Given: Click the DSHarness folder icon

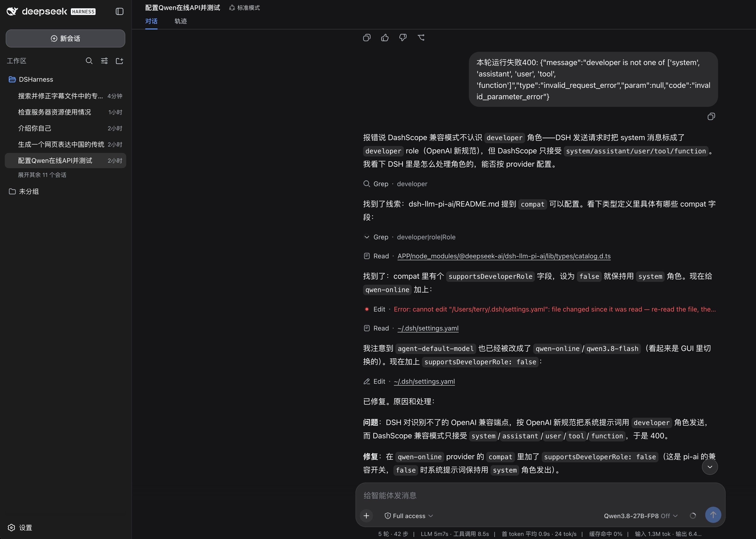Looking at the screenshot, I should point(12,79).
